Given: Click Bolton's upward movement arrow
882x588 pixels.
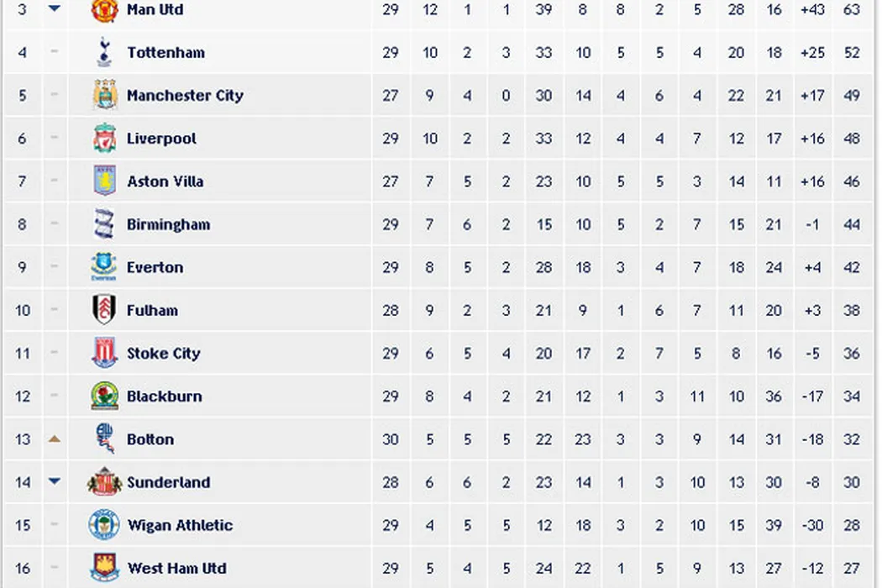Looking at the screenshot, I should point(55,438).
